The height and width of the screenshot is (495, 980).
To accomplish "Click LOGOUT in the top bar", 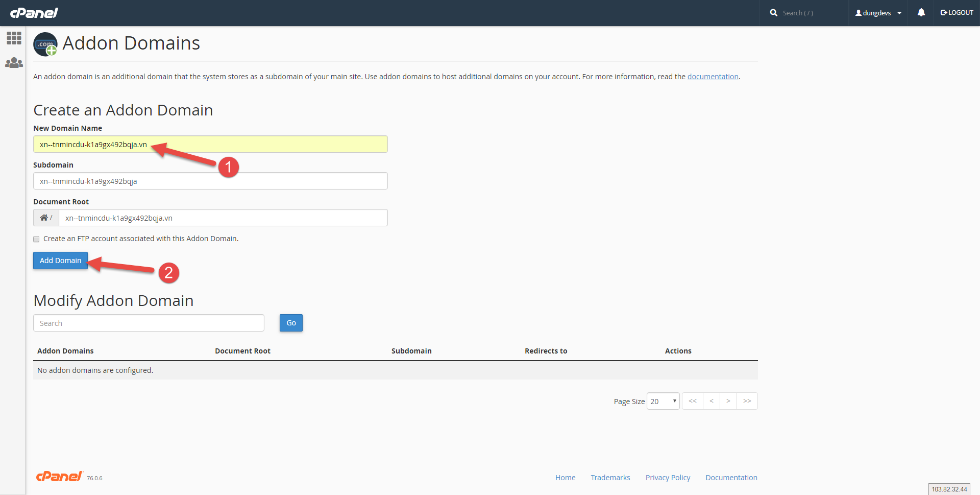I will (x=957, y=13).
